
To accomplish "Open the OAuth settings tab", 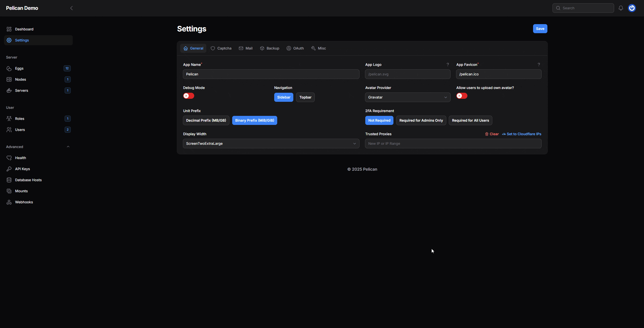I will click(x=295, y=48).
